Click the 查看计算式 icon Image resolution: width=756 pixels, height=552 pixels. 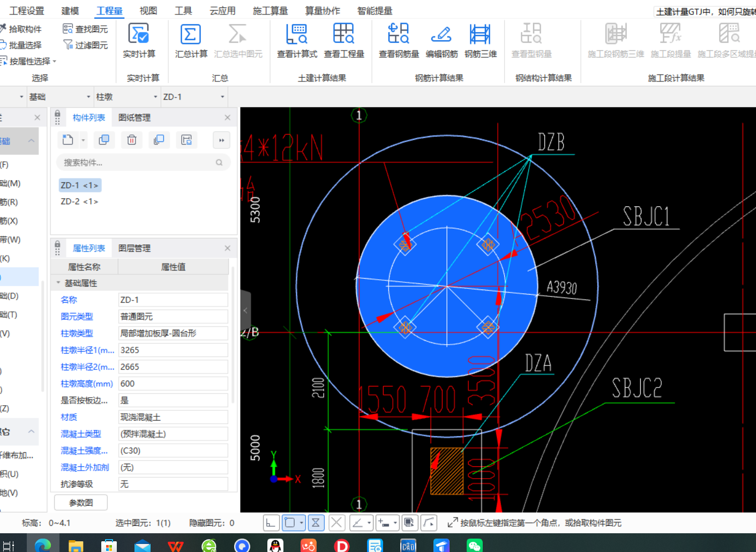tap(297, 35)
